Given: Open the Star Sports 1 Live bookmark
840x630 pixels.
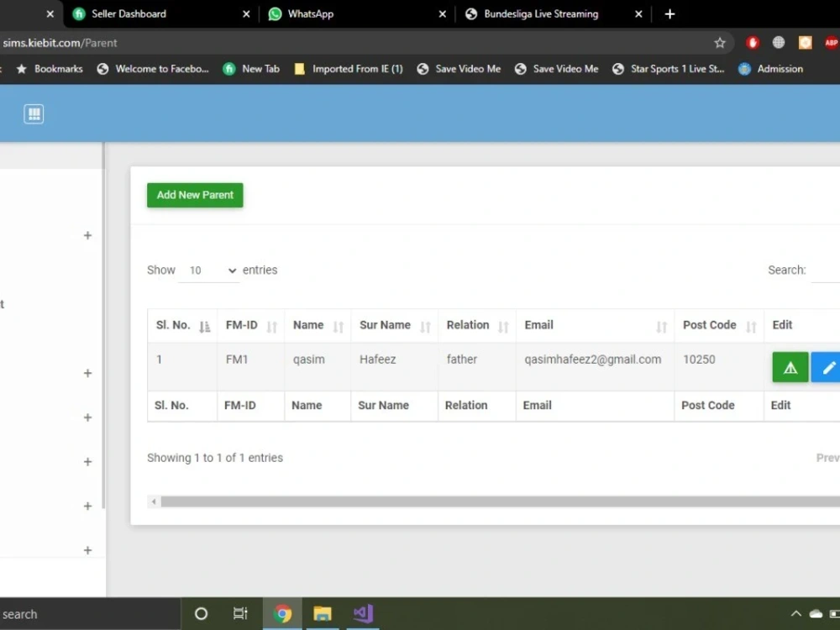Looking at the screenshot, I should (x=668, y=69).
